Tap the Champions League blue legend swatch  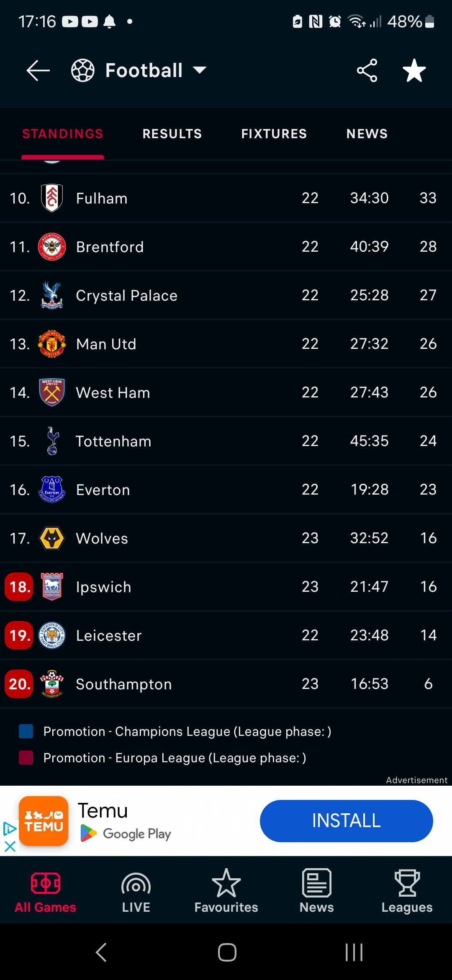(x=26, y=731)
